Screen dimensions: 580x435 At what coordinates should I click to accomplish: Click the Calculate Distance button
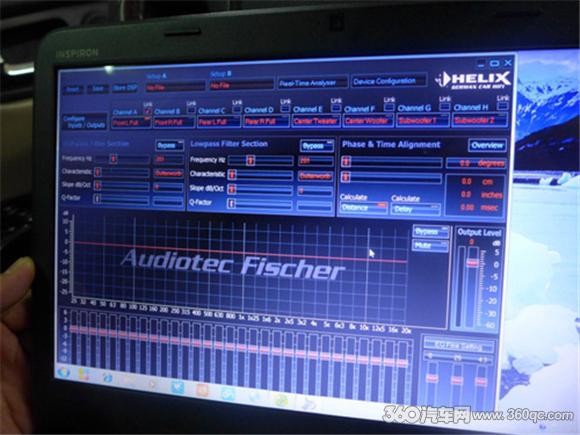[363, 208]
